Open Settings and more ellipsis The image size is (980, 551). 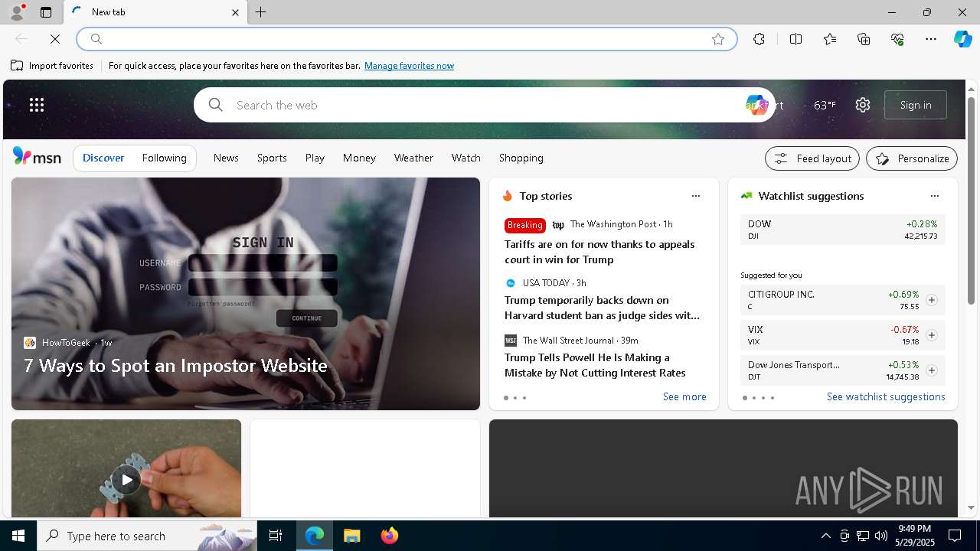pyautogui.click(x=931, y=39)
